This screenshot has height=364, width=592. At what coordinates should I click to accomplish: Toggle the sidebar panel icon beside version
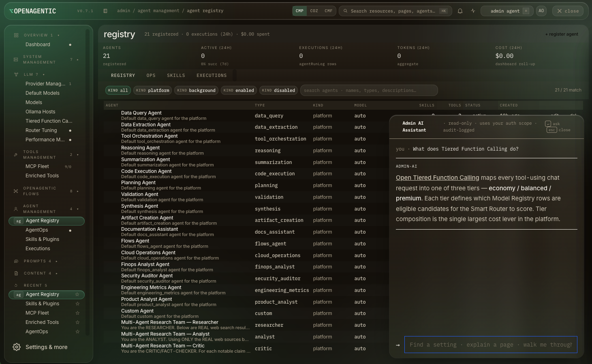coord(105,11)
